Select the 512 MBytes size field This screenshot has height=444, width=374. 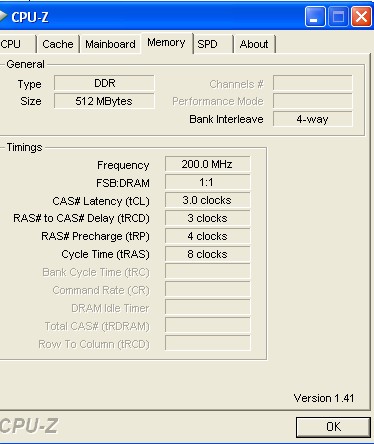pos(104,101)
